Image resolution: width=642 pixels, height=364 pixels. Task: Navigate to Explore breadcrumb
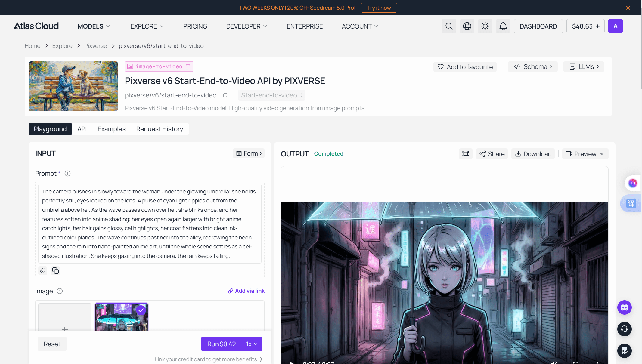coord(62,46)
